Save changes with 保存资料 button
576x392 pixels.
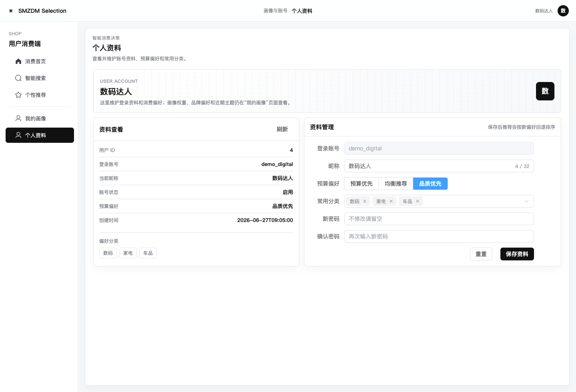[517, 254]
